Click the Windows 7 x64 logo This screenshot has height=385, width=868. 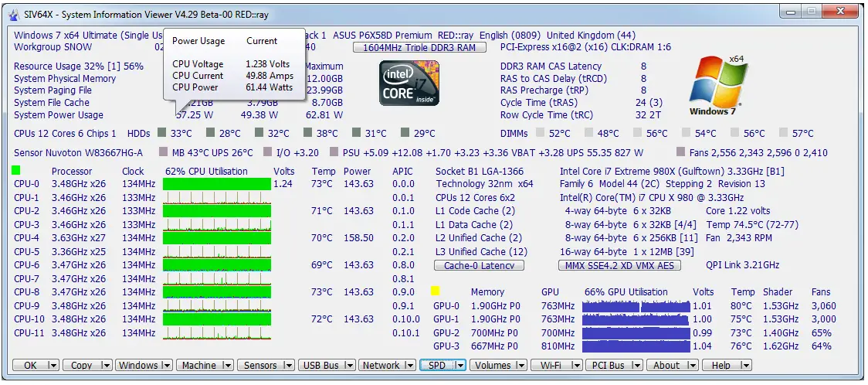click(717, 85)
